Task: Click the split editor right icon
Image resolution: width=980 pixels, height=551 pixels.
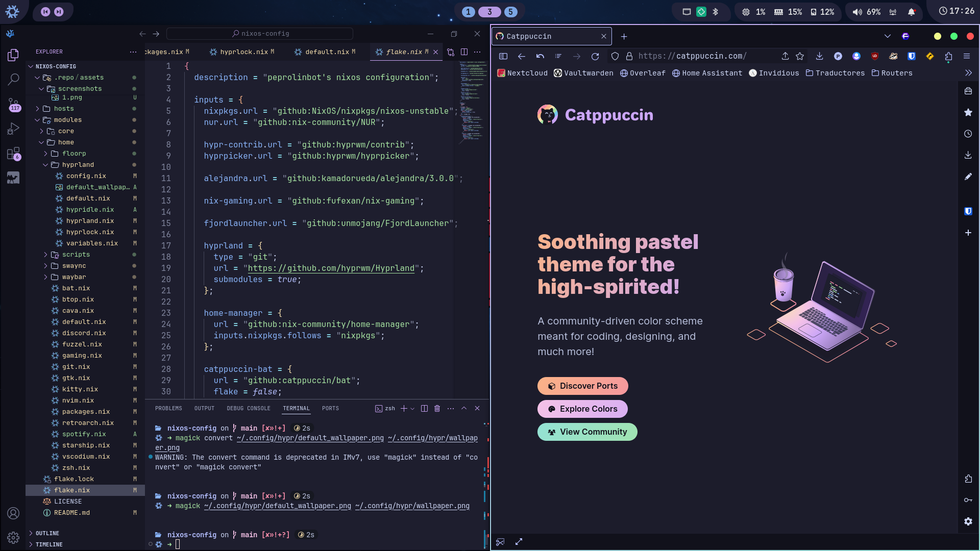Action: [x=464, y=52]
